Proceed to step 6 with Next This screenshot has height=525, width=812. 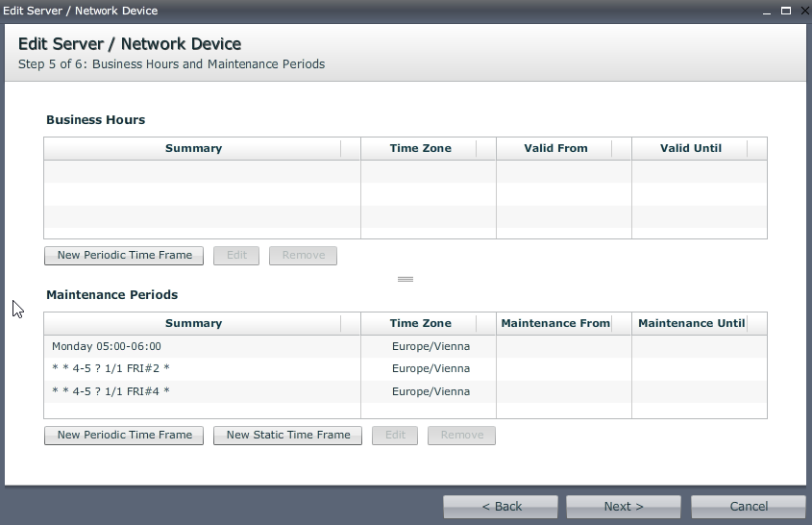pyautogui.click(x=624, y=507)
